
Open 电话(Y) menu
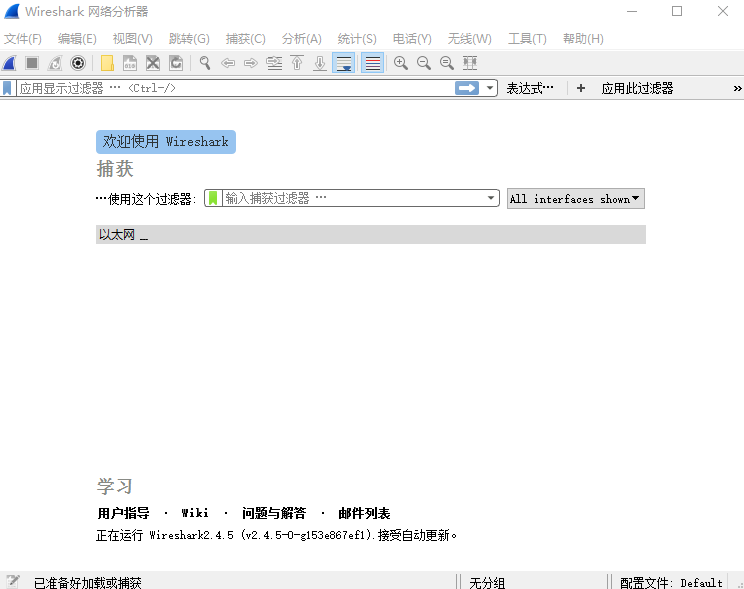pos(412,38)
